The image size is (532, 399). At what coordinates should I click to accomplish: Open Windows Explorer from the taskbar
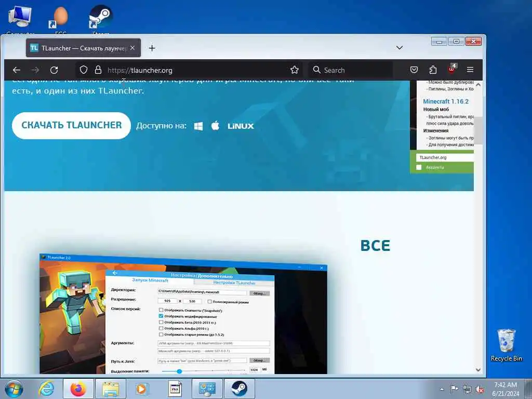[111, 389]
